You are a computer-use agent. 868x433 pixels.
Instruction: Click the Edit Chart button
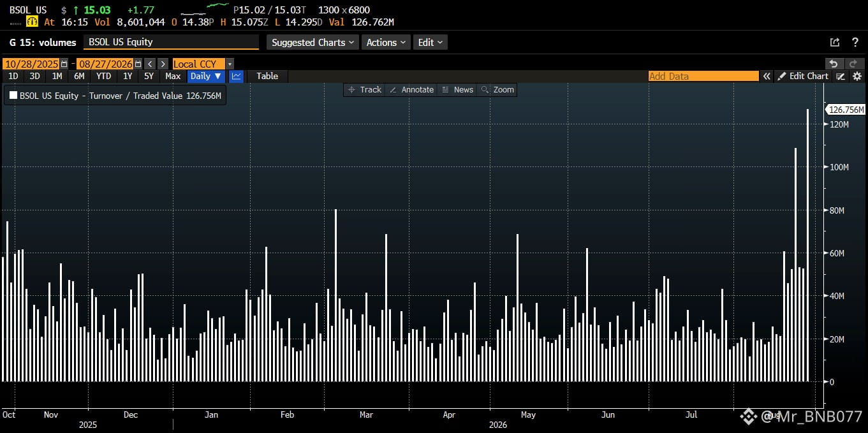803,76
